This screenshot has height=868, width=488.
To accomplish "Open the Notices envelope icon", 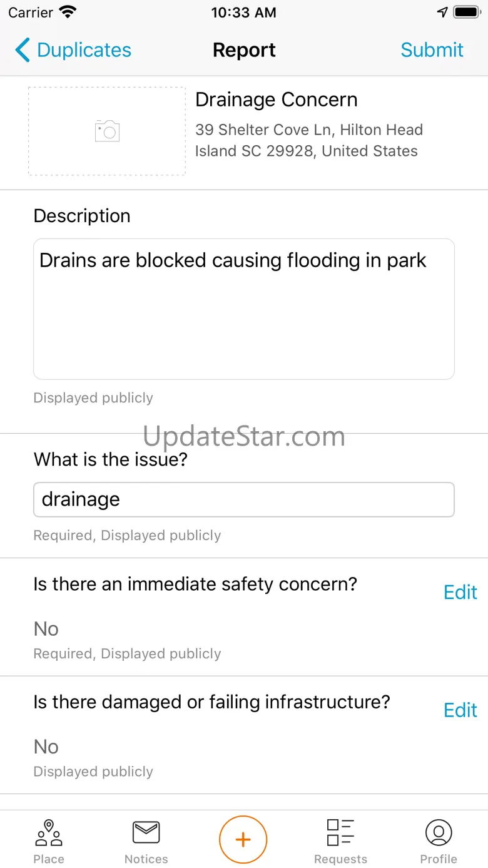I will (x=146, y=833).
